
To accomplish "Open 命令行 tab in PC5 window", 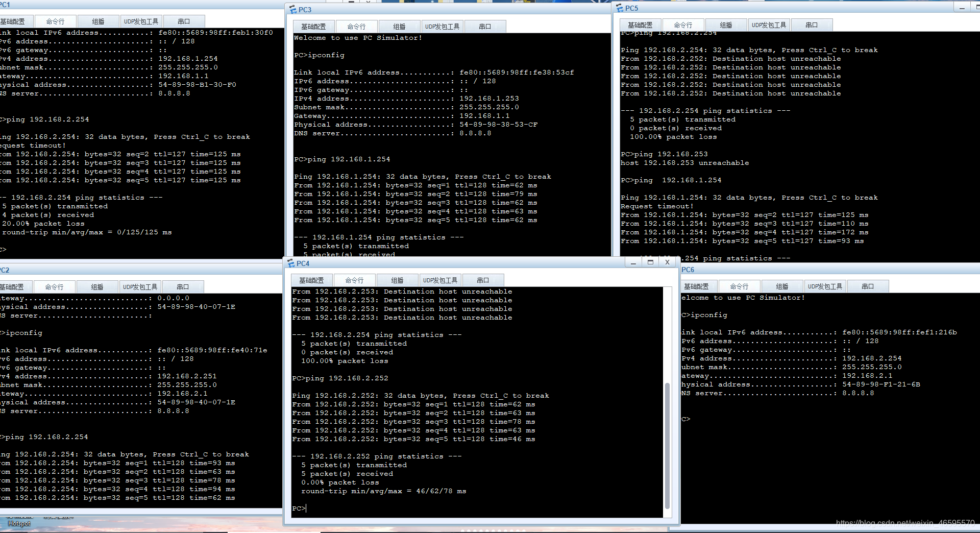I will tap(683, 25).
